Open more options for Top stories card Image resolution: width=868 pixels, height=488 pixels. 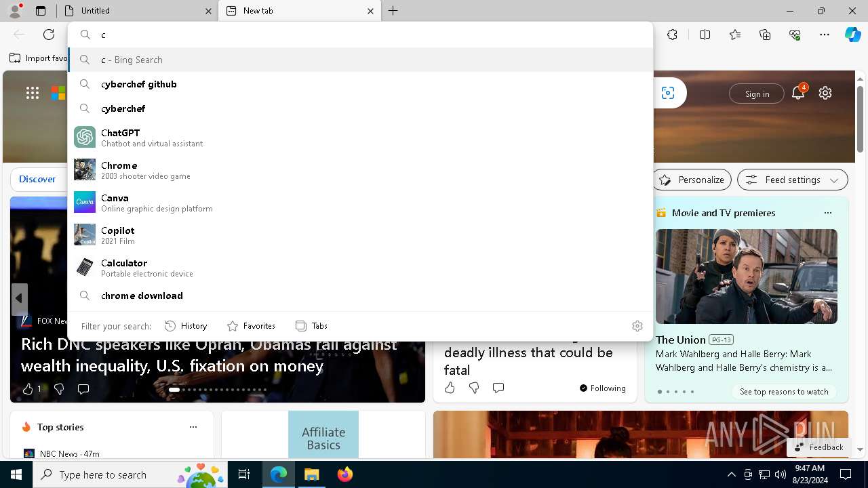pos(193,427)
